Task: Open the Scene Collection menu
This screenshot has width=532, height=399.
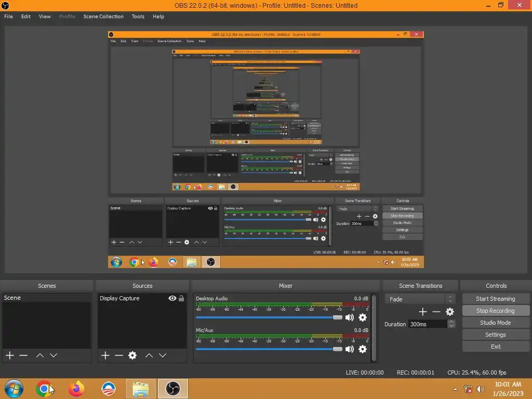Action: click(x=103, y=16)
